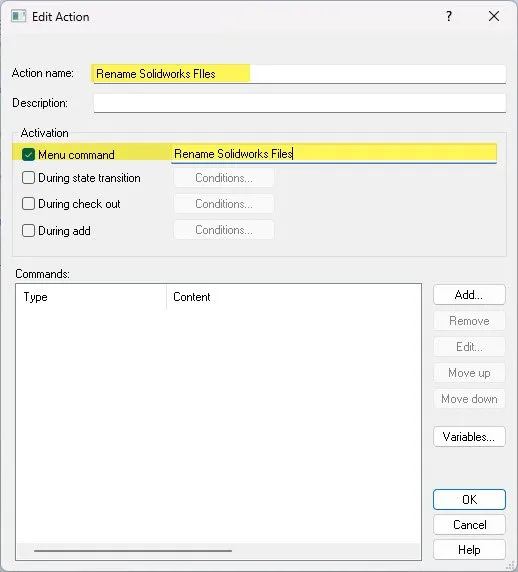The width and height of the screenshot is (518, 572).
Task: Open the Variables... dialog
Action: click(x=469, y=437)
